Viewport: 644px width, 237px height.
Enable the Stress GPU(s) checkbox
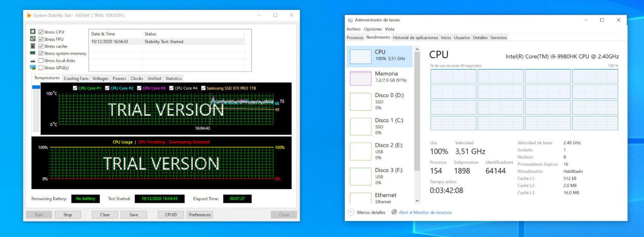tap(41, 68)
